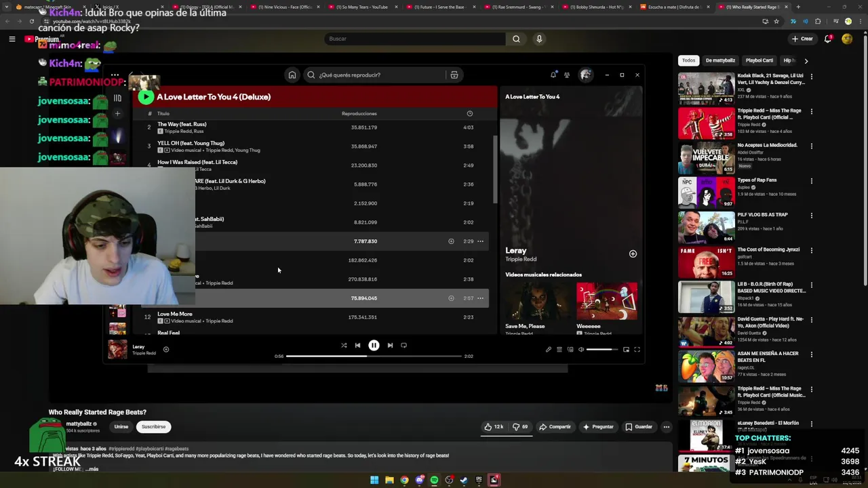Add the current song next to the Leray title
868x488 pixels.
pos(166,350)
